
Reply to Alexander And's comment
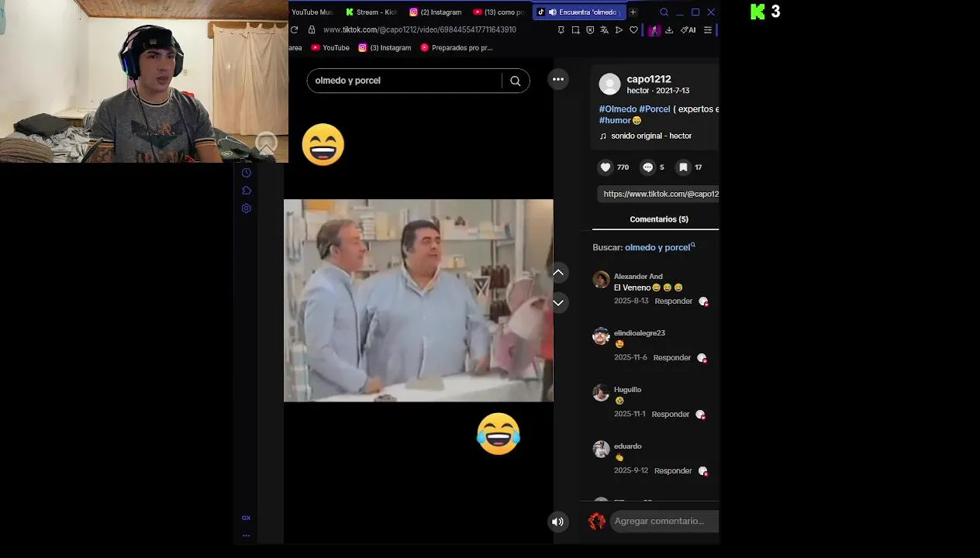point(673,301)
